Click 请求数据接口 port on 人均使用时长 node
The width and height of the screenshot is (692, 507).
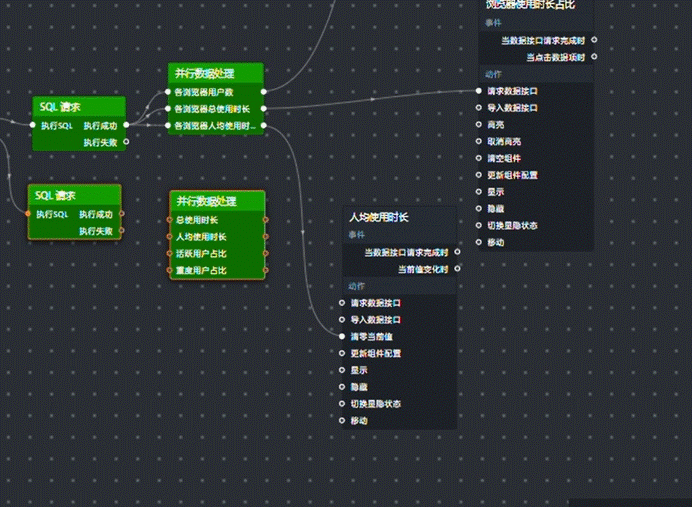(342, 303)
